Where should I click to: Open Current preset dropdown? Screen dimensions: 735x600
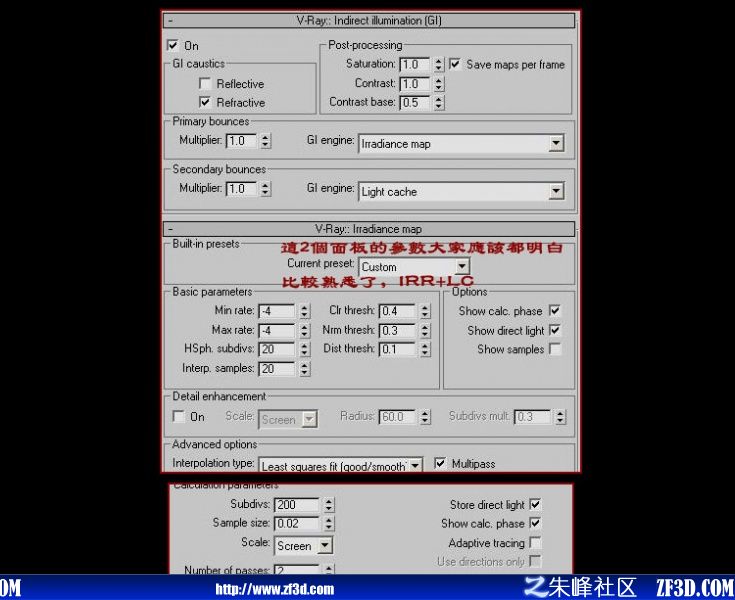pos(414,267)
